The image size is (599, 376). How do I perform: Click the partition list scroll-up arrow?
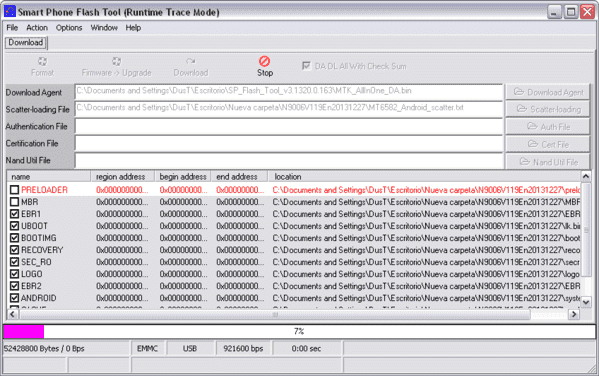point(586,176)
